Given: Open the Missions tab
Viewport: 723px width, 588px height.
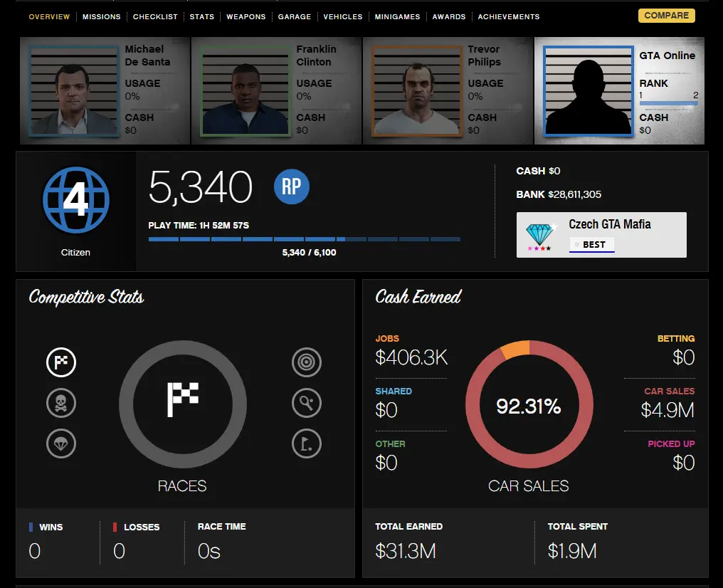Looking at the screenshot, I should coord(102,16).
